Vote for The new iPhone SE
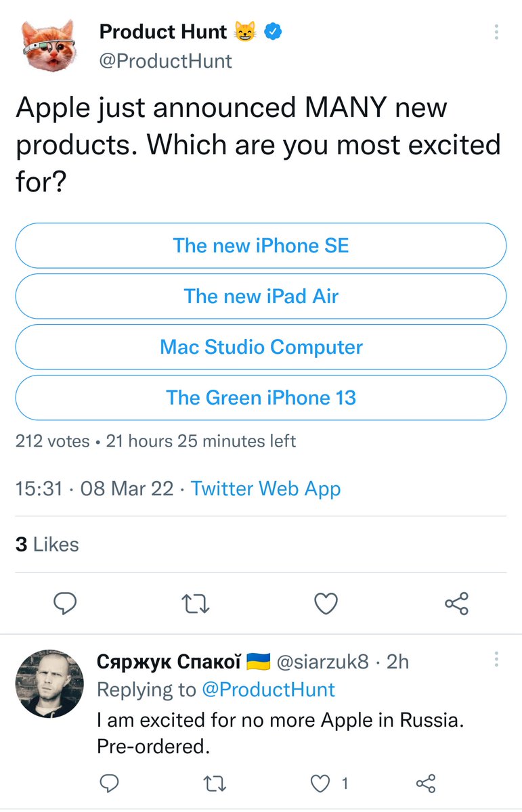The image size is (522, 812). tap(261, 246)
